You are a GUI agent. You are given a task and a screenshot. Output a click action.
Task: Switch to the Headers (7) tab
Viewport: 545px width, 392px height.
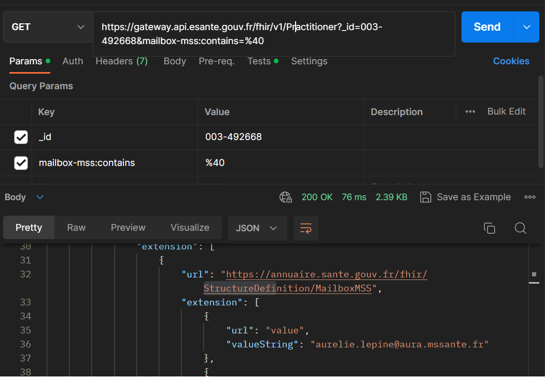[121, 61]
